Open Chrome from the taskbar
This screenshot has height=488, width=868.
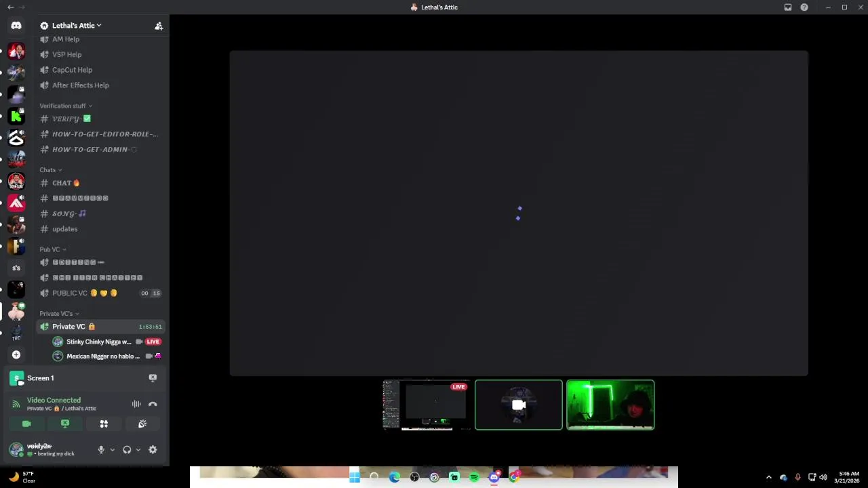(515, 477)
